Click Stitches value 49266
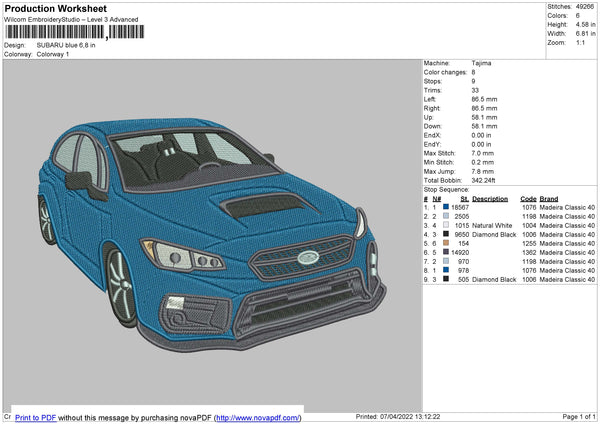The image size is (600, 424). click(585, 7)
